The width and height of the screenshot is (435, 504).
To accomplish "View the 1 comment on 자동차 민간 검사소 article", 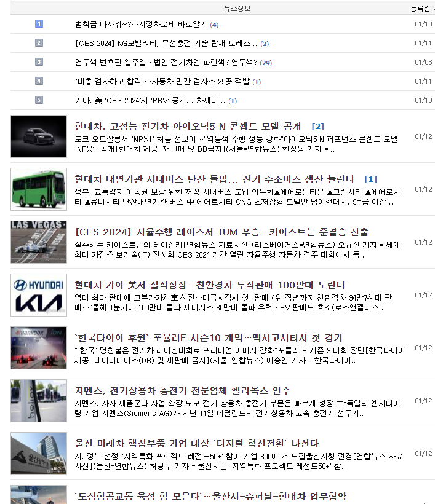I will tap(257, 82).
